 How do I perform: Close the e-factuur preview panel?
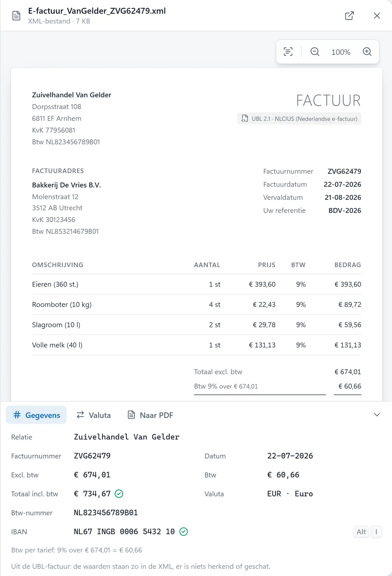(x=377, y=16)
